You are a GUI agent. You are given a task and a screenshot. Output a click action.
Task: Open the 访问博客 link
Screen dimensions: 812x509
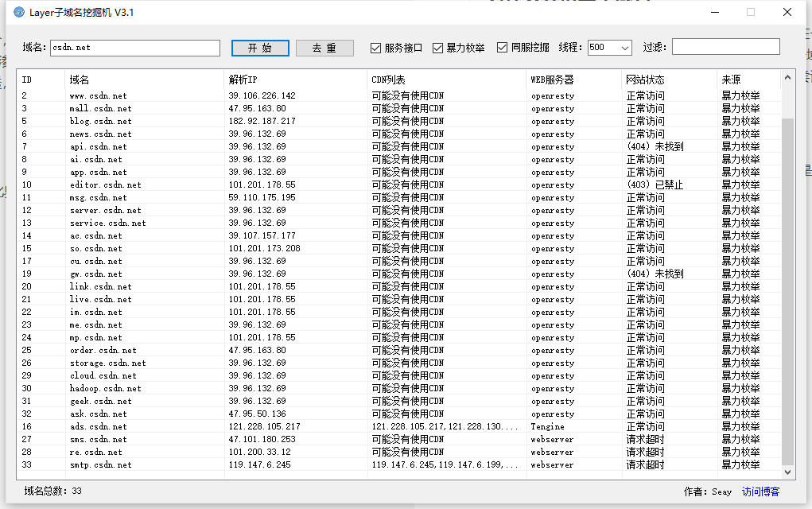760,492
